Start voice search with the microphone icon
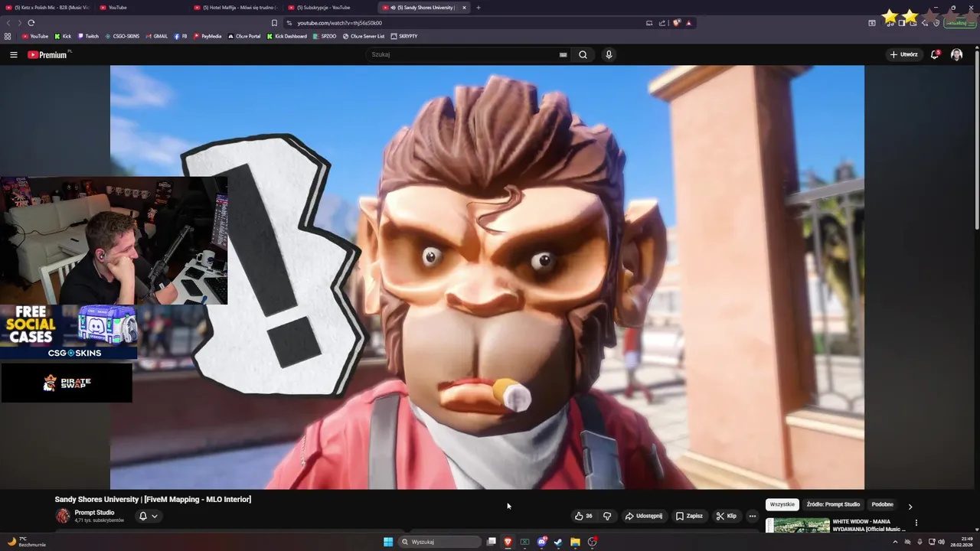This screenshot has width=980, height=551. pos(609,54)
